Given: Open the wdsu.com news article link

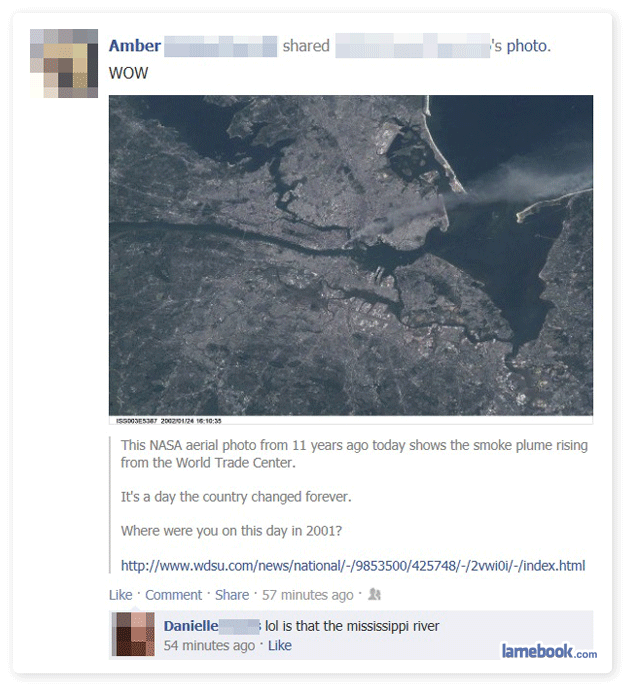Looking at the screenshot, I should 353,565.
